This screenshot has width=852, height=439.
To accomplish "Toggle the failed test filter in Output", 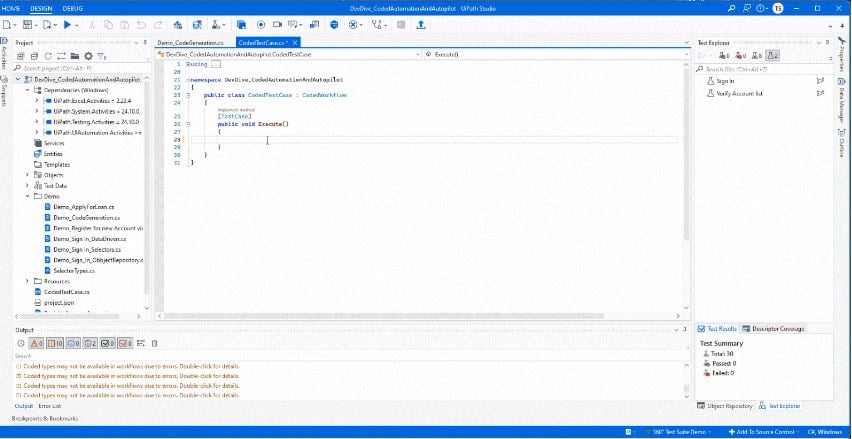I will pos(126,343).
